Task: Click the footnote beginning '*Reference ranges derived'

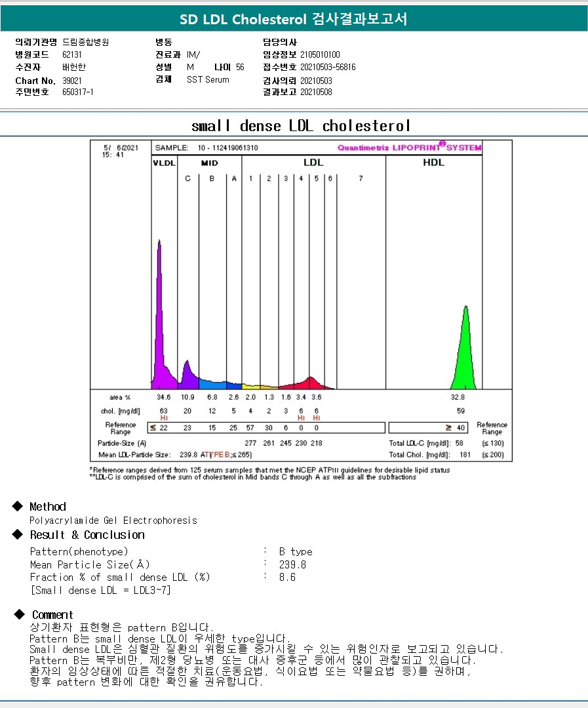Action: coord(269,470)
